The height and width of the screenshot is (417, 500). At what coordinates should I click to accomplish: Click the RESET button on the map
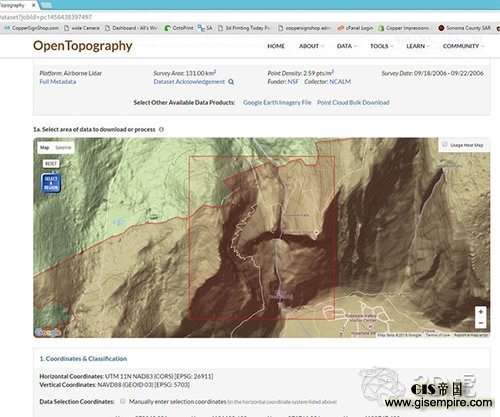(x=51, y=164)
